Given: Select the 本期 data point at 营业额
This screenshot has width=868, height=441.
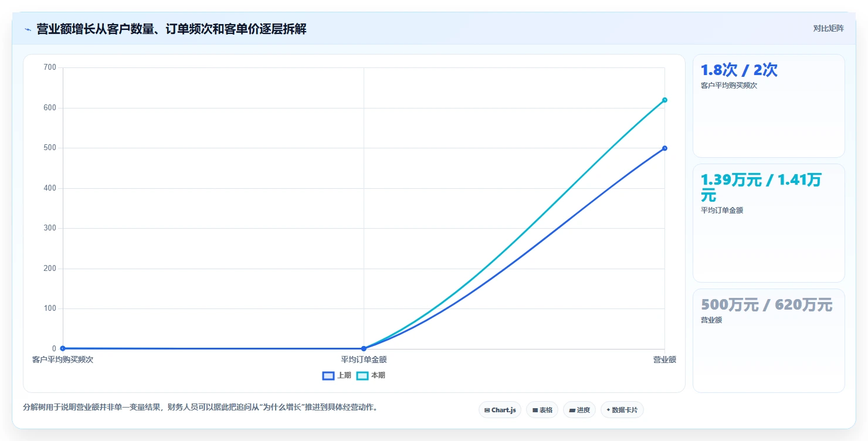Looking at the screenshot, I should tap(664, 100).
